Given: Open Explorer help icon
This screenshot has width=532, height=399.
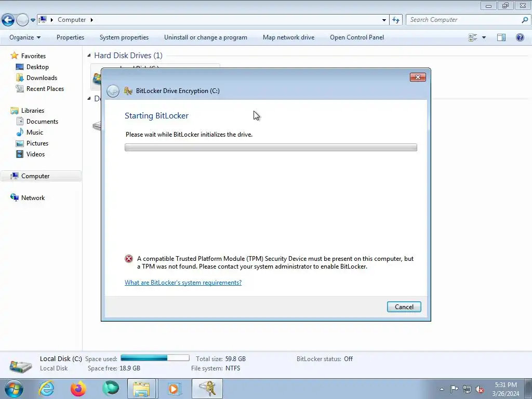Looking at the screenshot, I should [x=520, y=37].
